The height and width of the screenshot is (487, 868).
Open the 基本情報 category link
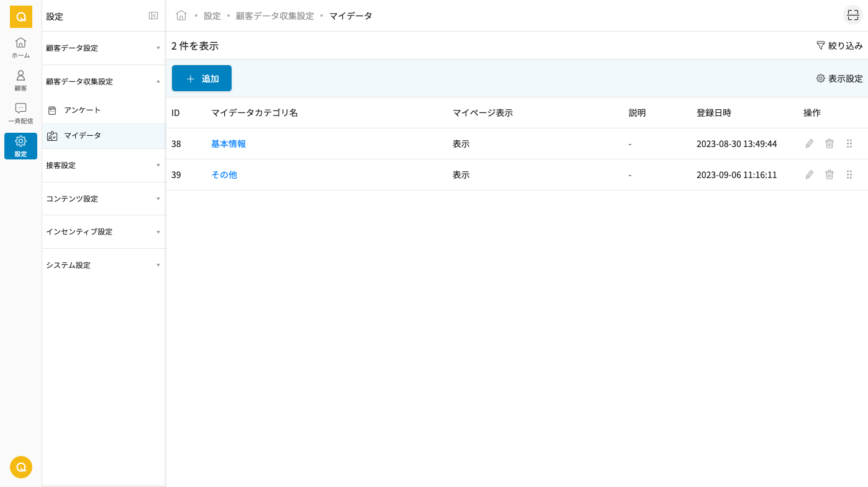click(x=228, y=144)
